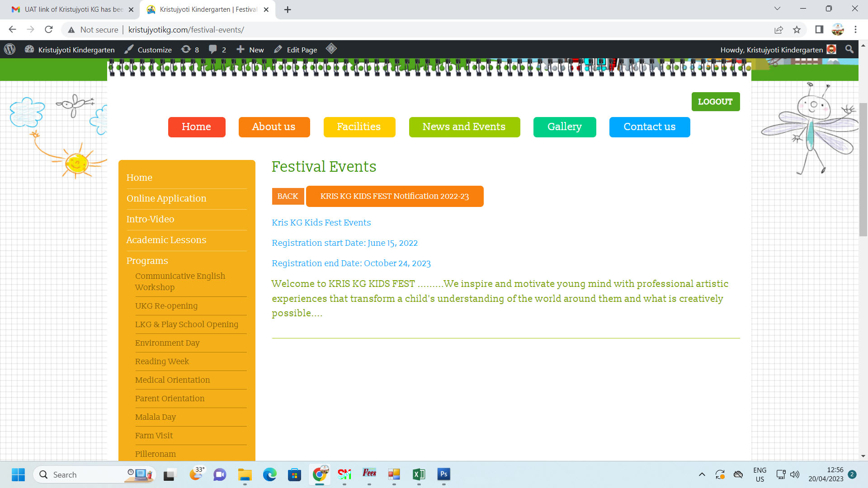Click the orange BACK button

288,197
